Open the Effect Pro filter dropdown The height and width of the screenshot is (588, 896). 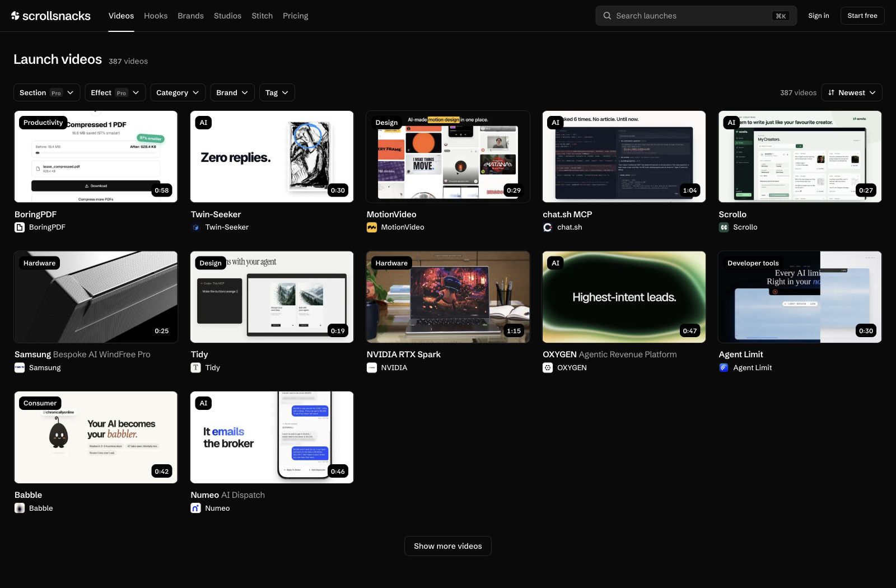pyautogui.click(x=115, y=92)
